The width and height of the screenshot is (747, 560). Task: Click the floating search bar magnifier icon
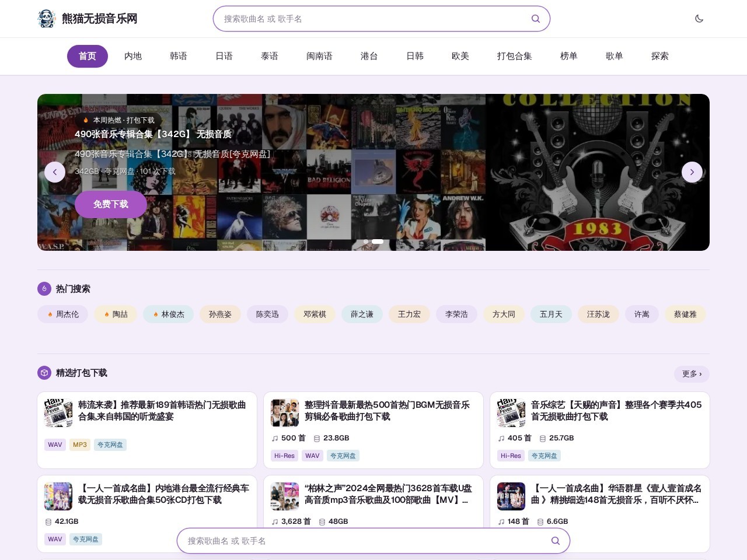556,541
